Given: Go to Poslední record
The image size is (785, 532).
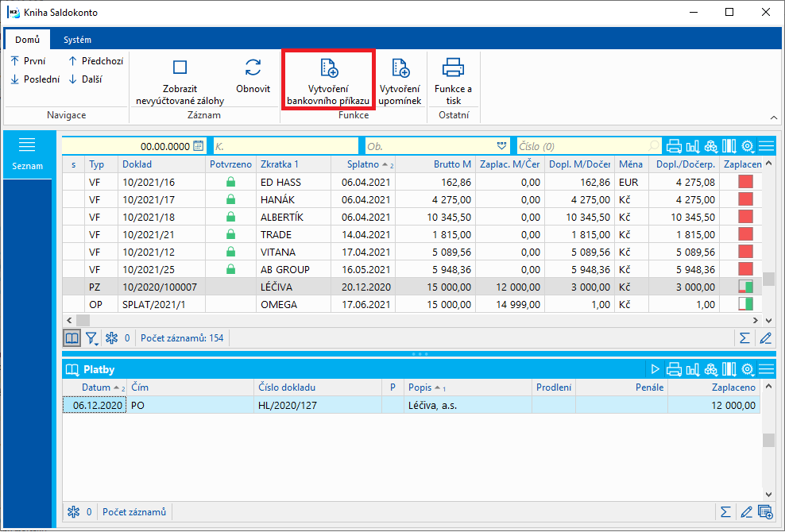Looking at the screenshot, I should point(35,79).
